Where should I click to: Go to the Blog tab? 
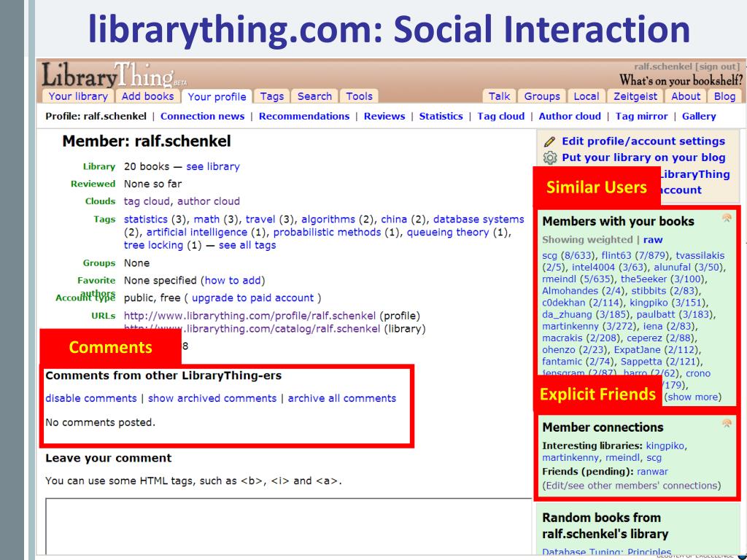(724, 96)
